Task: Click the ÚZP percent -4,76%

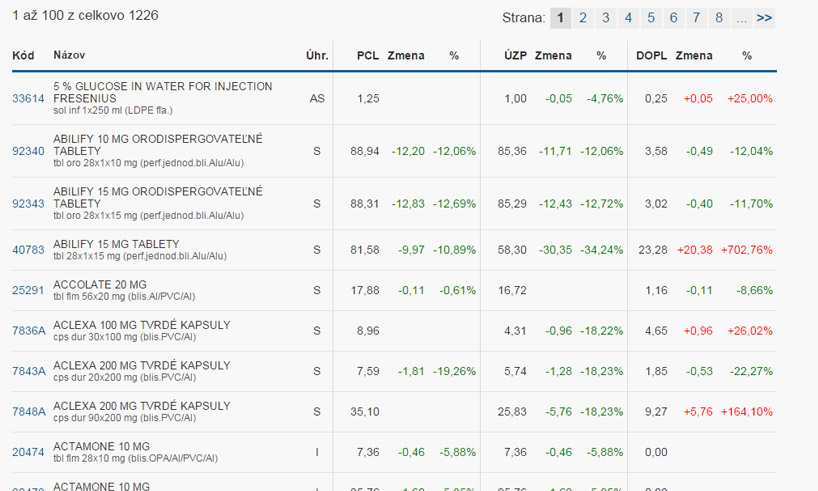Action: click(605, 99)
